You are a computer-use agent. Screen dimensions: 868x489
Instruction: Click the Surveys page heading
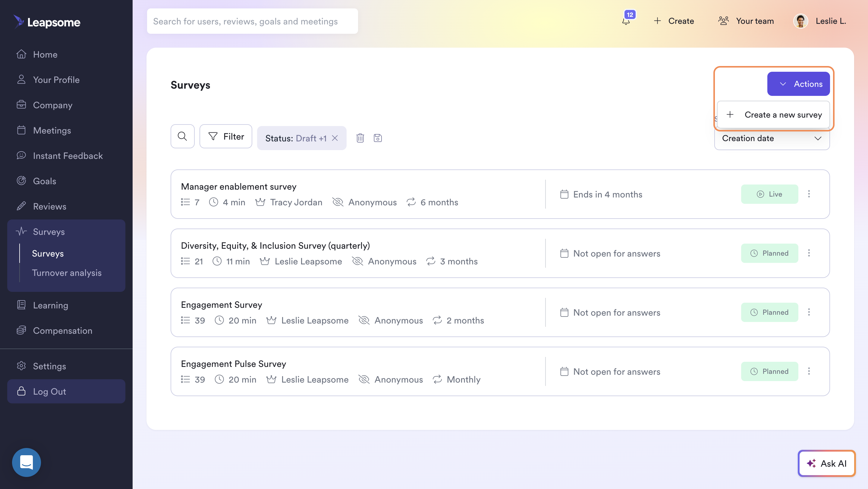pyautogui.click(x=190, y=85)
